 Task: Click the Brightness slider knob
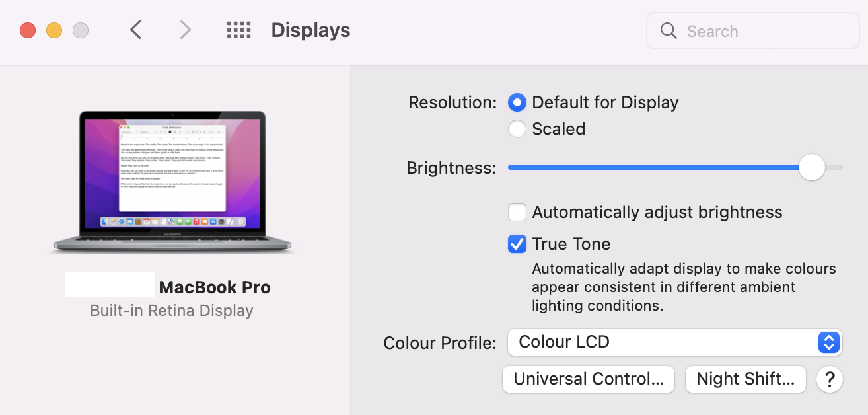tap(812, 167)
